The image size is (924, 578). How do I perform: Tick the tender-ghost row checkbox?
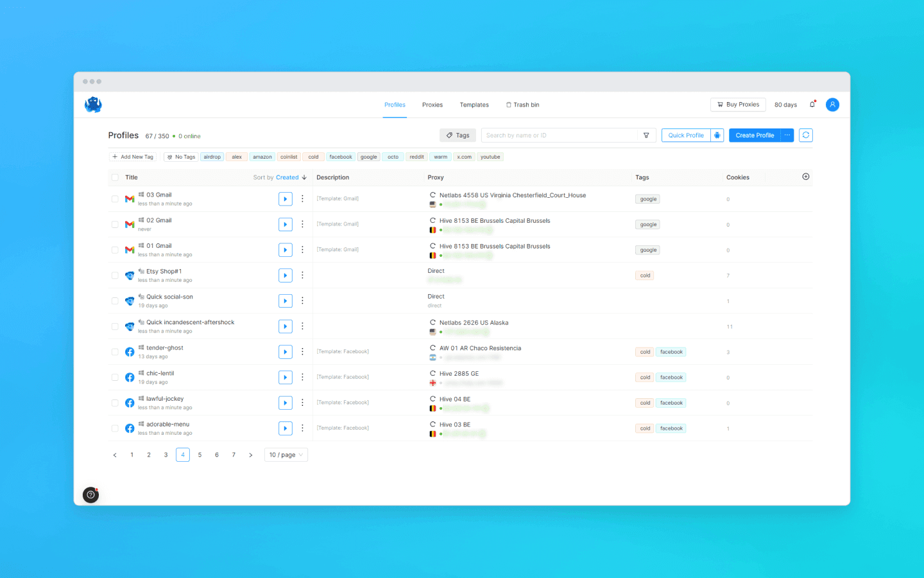pos(115,352)
